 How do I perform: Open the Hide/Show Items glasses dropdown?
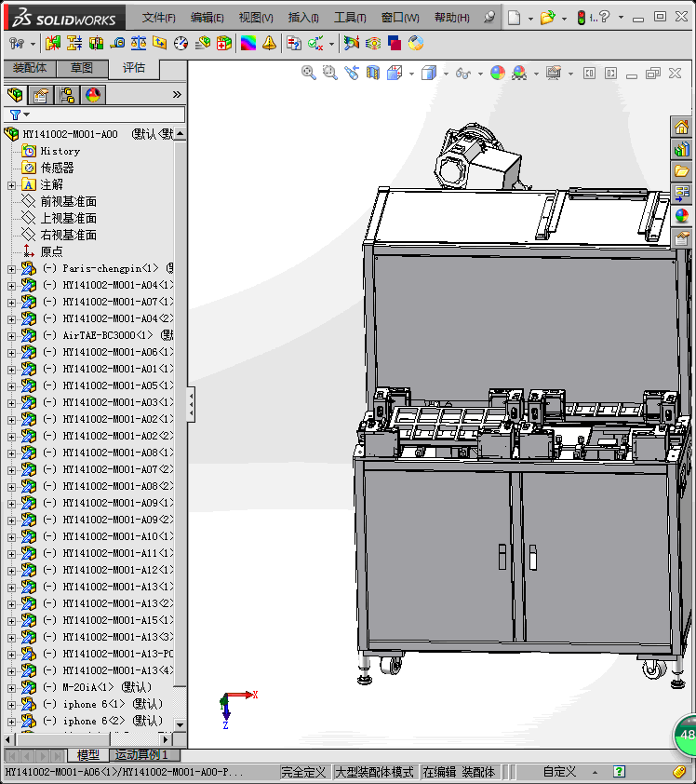click(479, 74)
